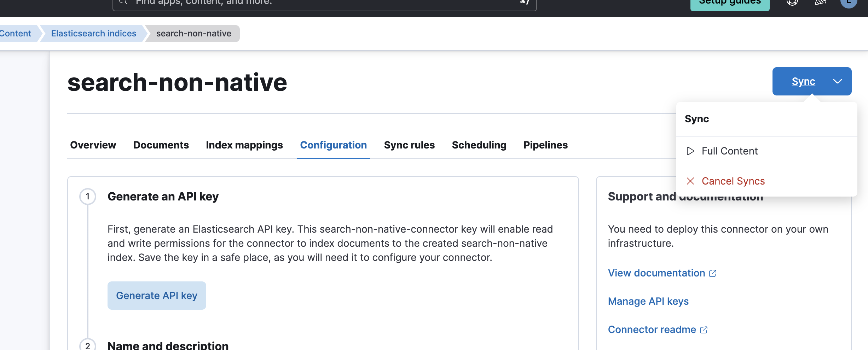
Task: Switch to the Documents tab
Action: click(161, 145)
